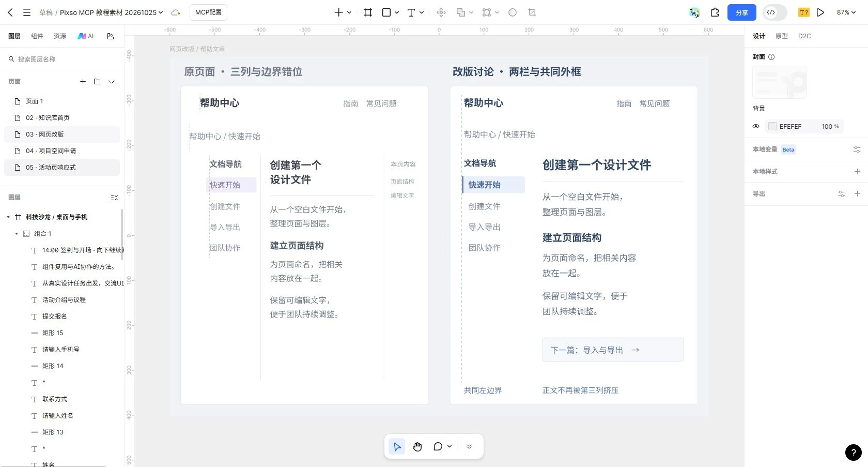Switch to the 资源 tab
Viewport: 868px width, 467px height.
point(60,36)
